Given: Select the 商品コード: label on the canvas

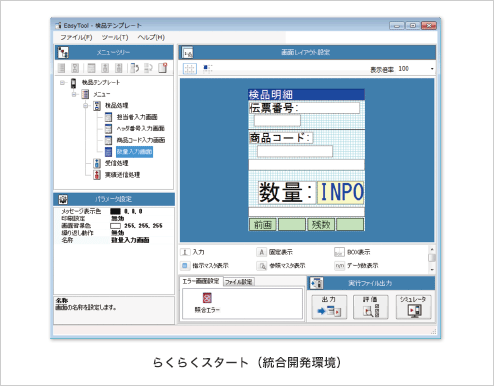Looking at the screenshot, I should (x=281, y=138).
